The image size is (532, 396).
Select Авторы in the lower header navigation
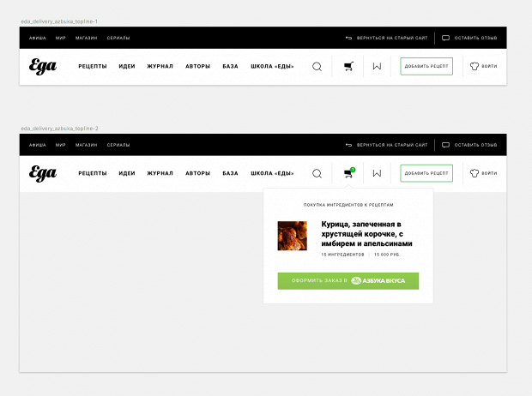197,173
